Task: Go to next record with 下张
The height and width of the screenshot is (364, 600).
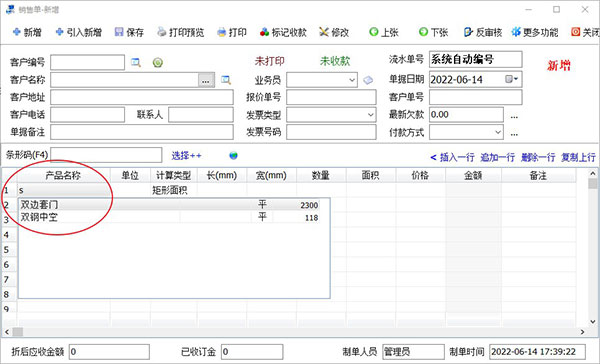Action: [434, 33]
